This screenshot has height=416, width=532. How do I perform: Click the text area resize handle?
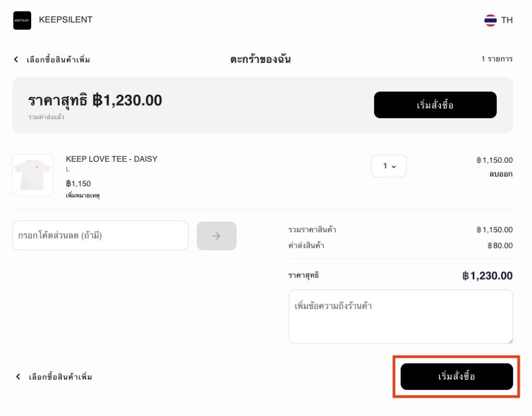coord(510,341)
